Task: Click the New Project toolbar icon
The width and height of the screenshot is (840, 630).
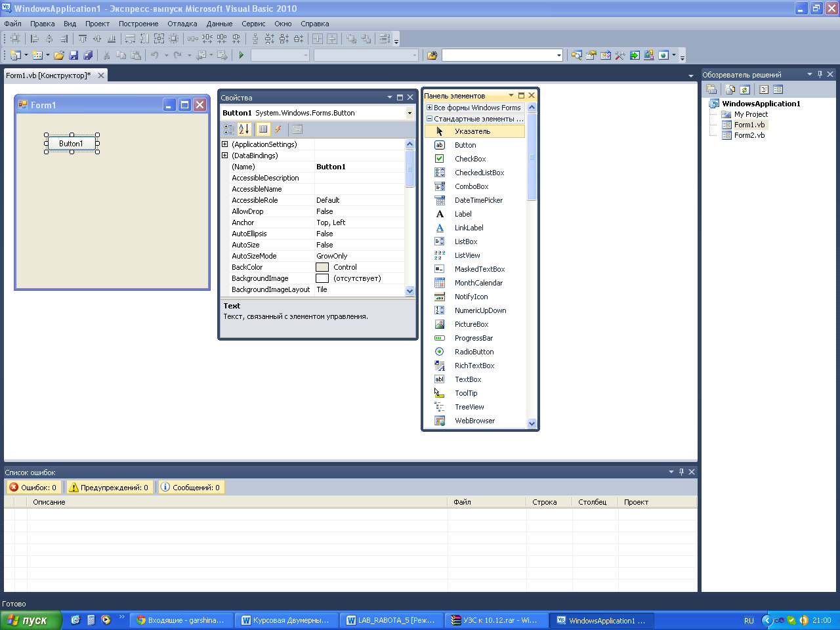Action: 16,55
